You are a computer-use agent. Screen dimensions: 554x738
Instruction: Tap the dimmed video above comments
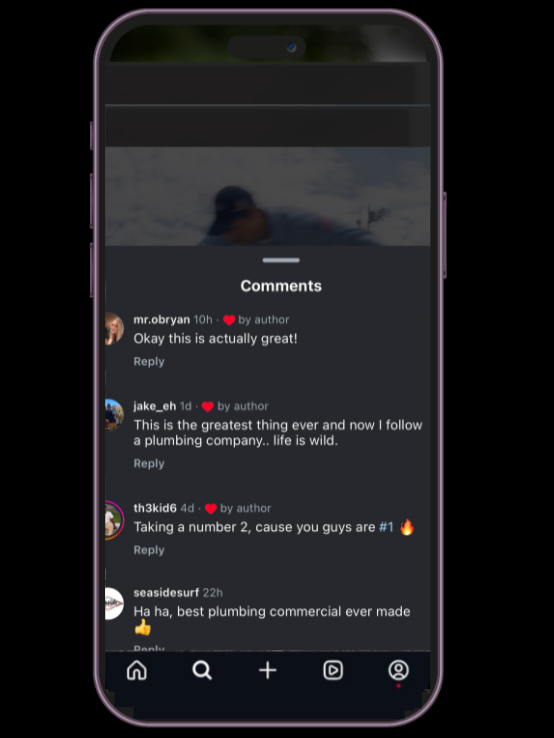tap(267, 196)
